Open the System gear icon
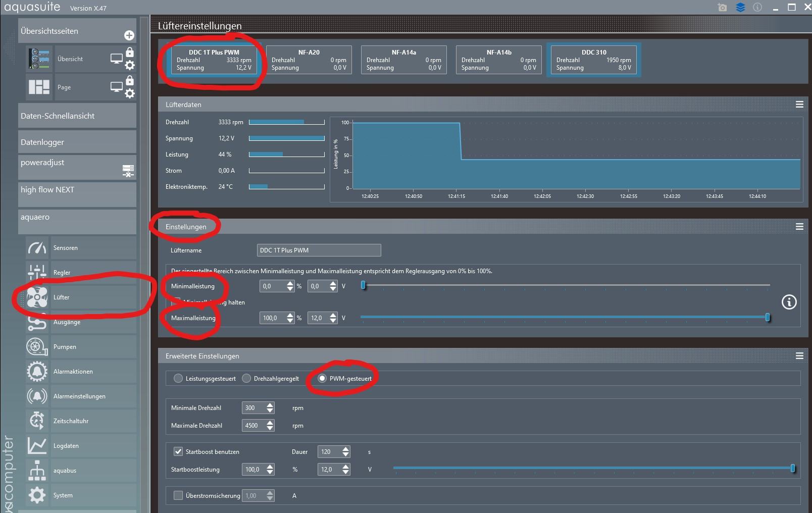 [37, 495]
